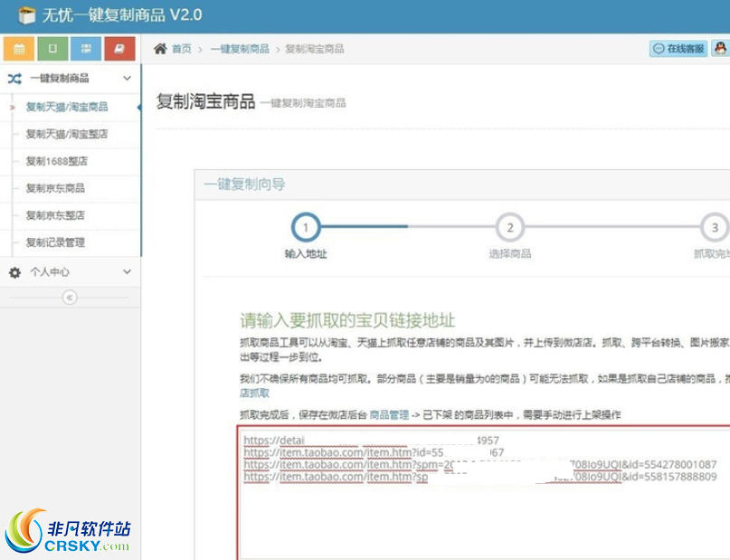Click 在线客服 online support button
Image resolution: width=730 pixels, height=560 pixels.
point(678,49)
